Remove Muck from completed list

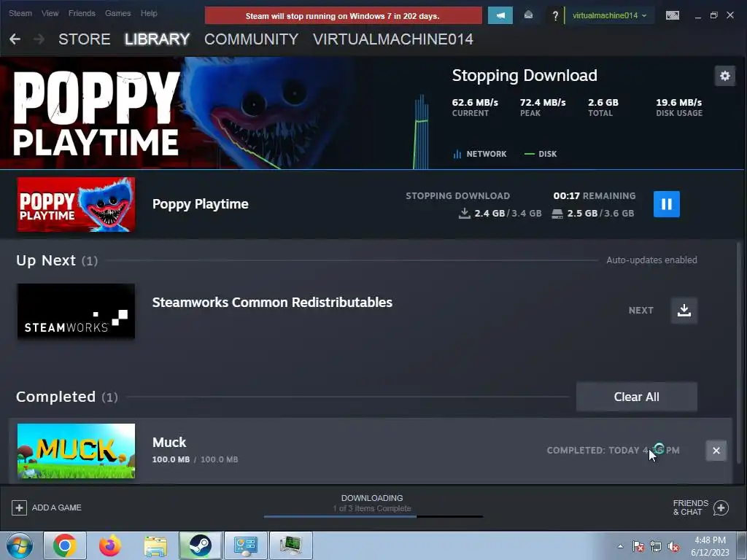point(716,451)
